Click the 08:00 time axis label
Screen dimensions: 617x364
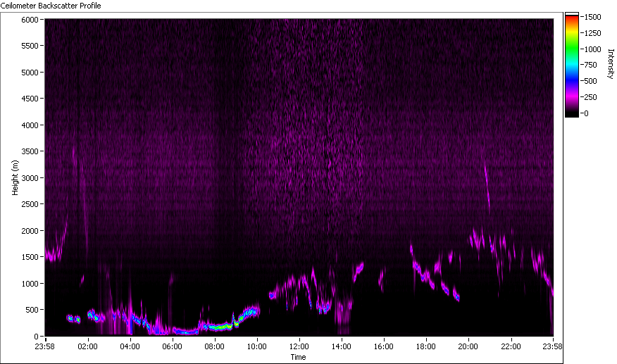pos(214,346)
